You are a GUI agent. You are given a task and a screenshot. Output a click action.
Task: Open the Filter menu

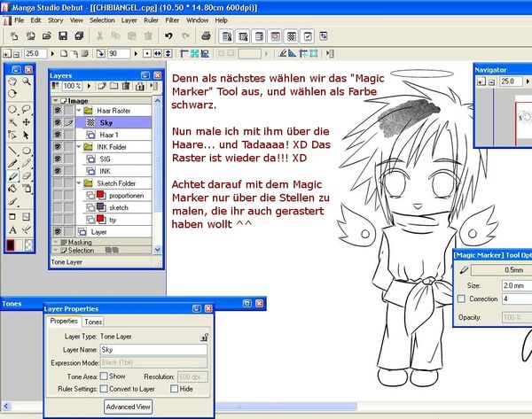(172, 20)
